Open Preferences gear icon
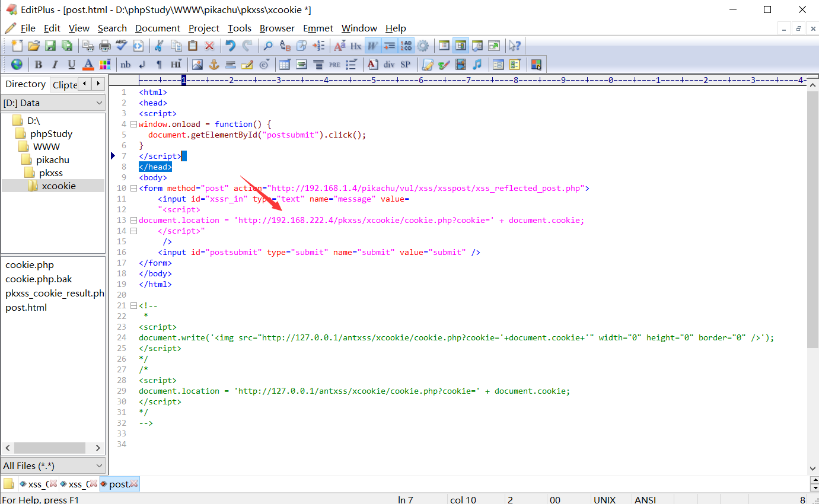 pyautogui.click(x=423, y=46)
